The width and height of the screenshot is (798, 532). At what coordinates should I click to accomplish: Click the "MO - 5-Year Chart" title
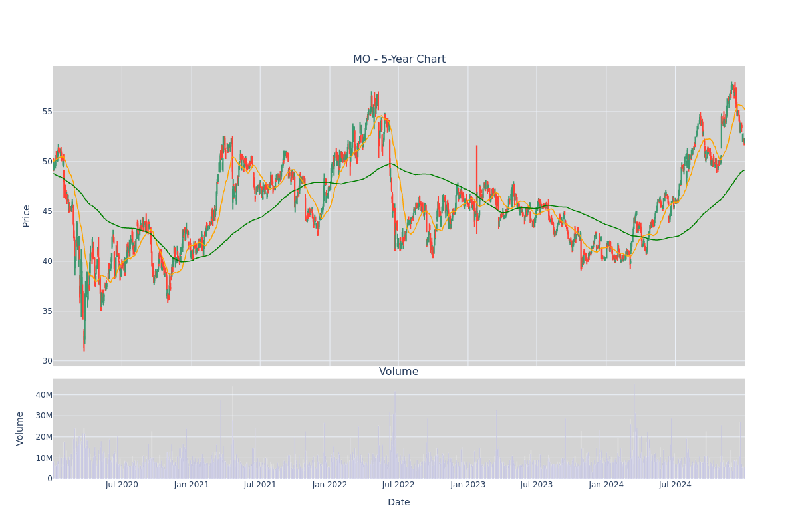click(x=399, y=59)
